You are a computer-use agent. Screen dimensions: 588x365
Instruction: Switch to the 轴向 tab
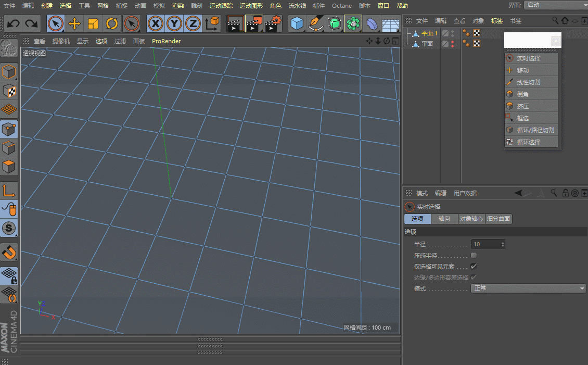(444, 219)
